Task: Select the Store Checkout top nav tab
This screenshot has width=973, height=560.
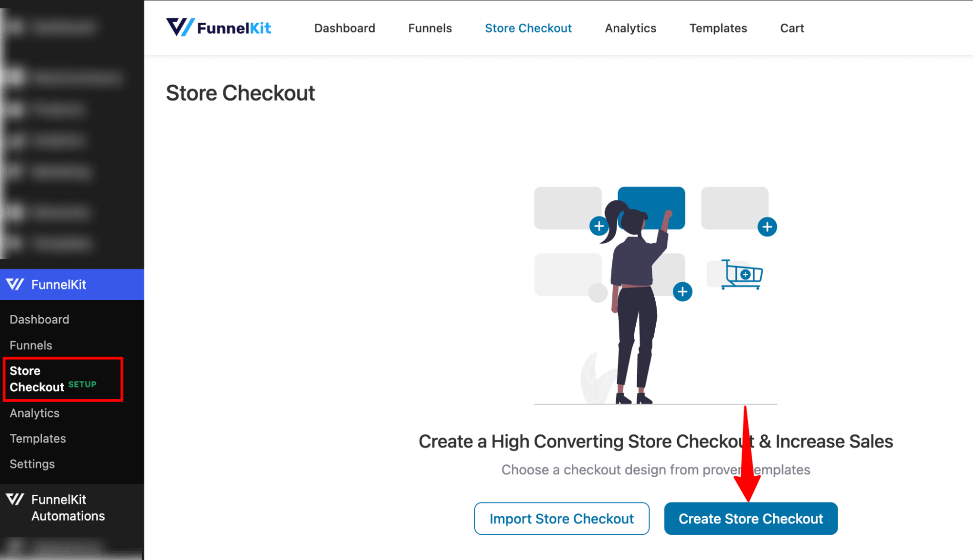Action: coord(528,28)
